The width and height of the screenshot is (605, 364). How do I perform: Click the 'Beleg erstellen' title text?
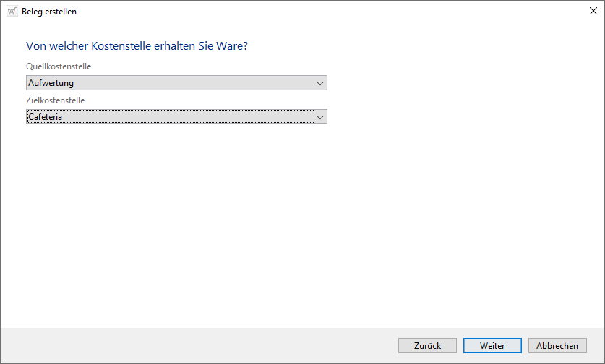49,12
